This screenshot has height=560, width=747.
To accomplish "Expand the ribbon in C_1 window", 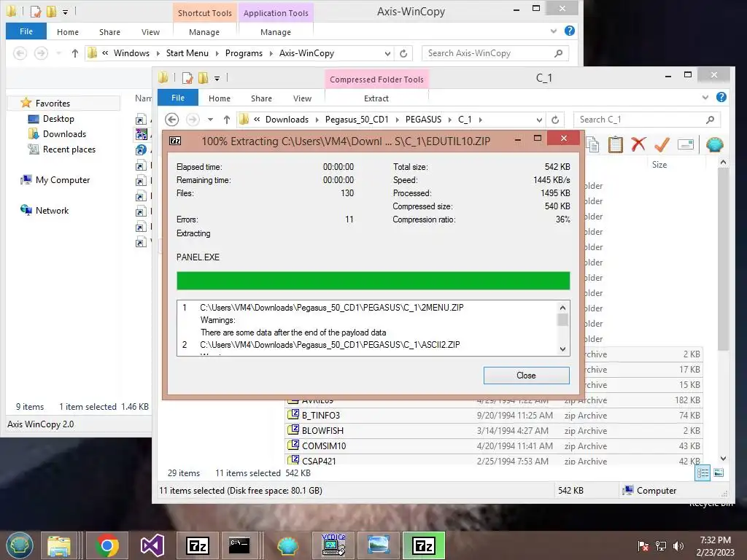I will pyautogui.click(x=705, y=98).
